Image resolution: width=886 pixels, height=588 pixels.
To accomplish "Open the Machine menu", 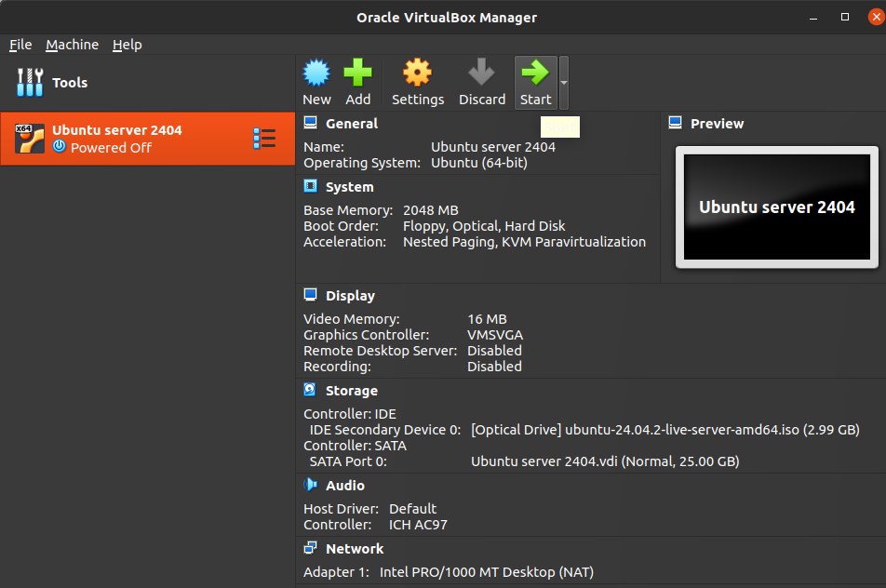I will pyautogui.click(x=72, y=45).
